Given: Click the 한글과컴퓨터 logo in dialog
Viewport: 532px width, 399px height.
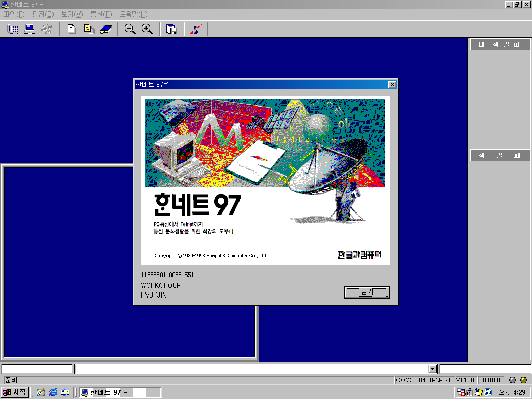Looking at the screenshot, I should 360,255.
